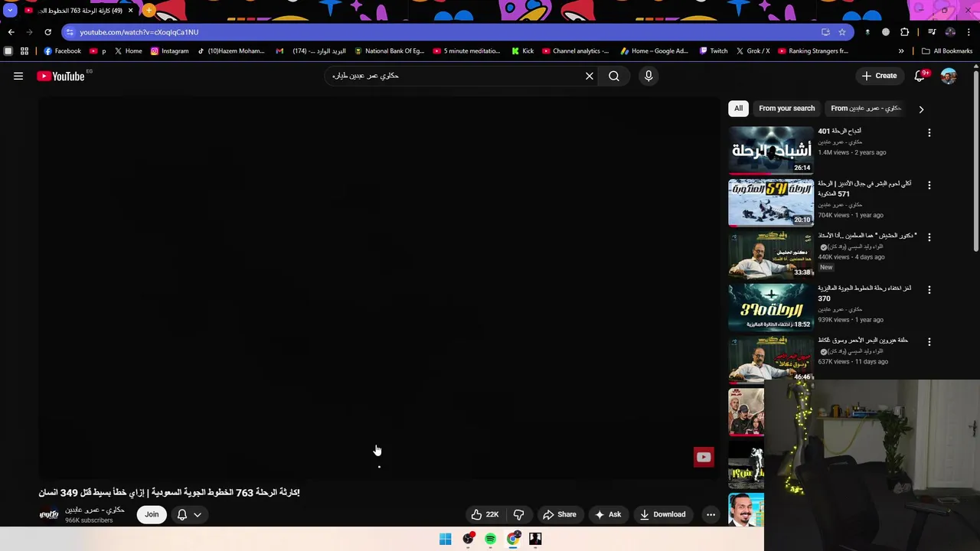The width and height of the screenshot is (980, 551).
Task: Open Chrome extensions puzzle icon
Action: [905, 32]
